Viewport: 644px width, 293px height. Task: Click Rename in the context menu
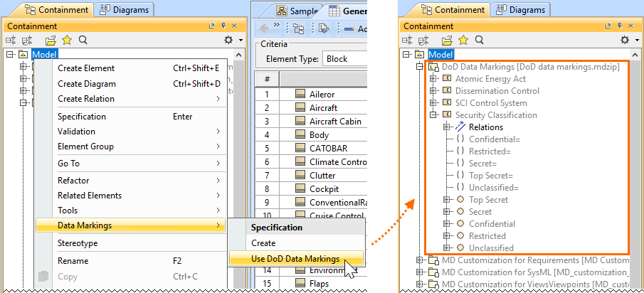pos(73,261)
